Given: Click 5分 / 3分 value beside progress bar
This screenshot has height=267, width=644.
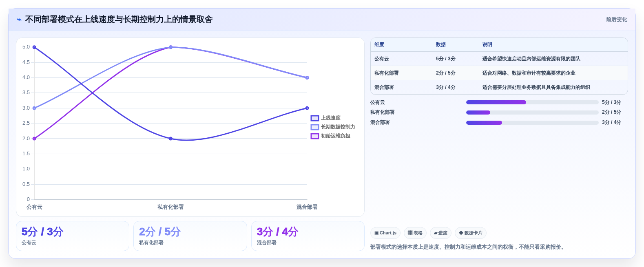Looking at the screenshot, I should [611, 102].
